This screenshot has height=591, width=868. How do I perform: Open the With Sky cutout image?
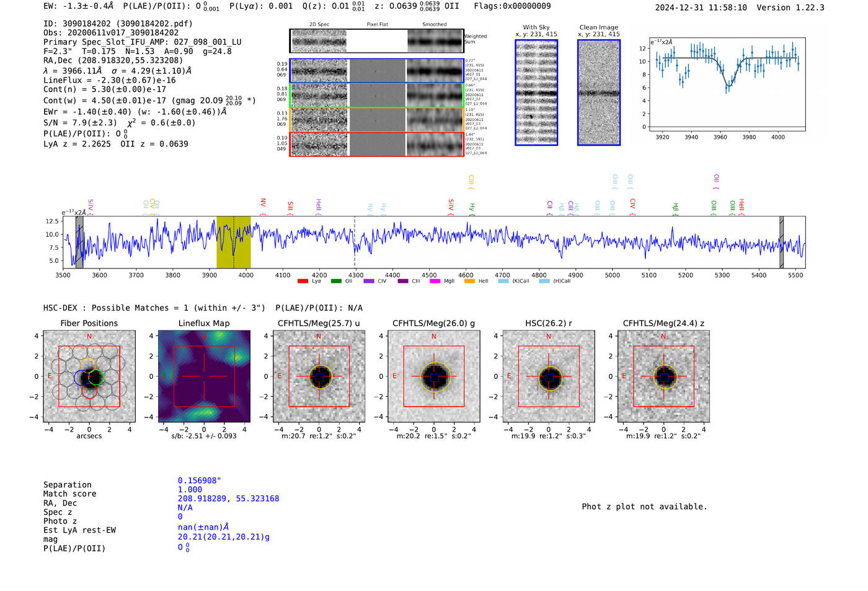tap(536, 92)
